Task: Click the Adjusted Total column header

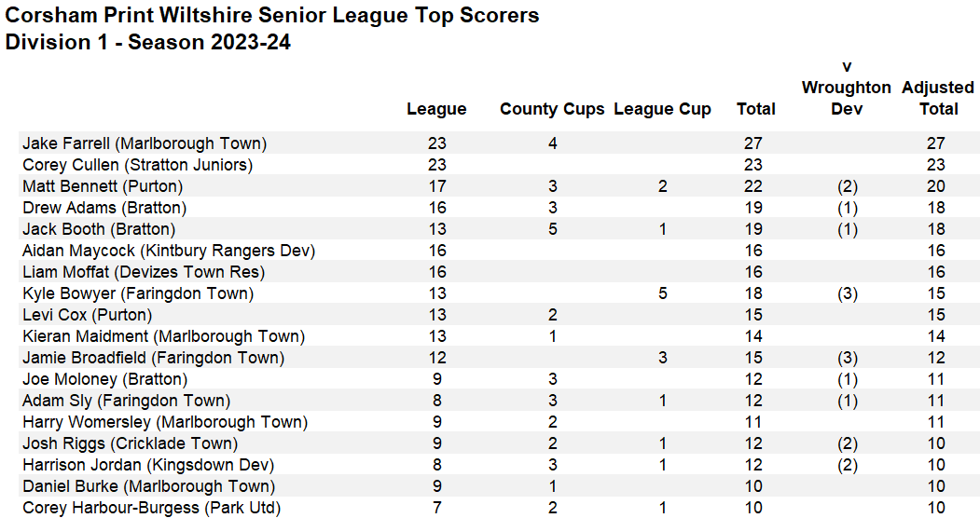Action: (938, 98)
